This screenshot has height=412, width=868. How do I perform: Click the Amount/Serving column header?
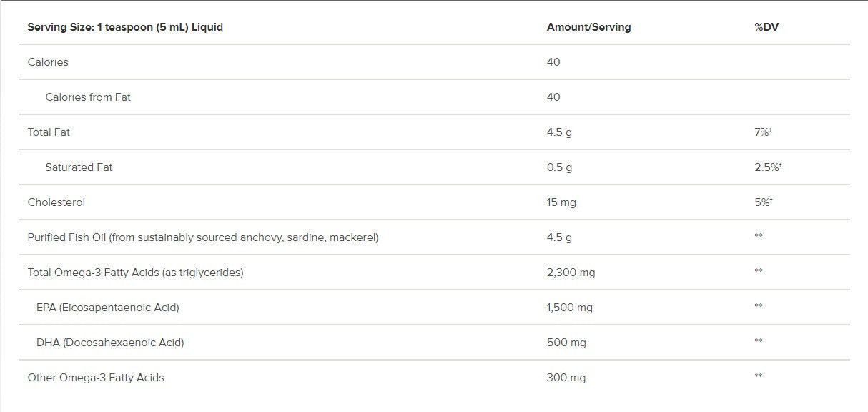tap(588, 27)
